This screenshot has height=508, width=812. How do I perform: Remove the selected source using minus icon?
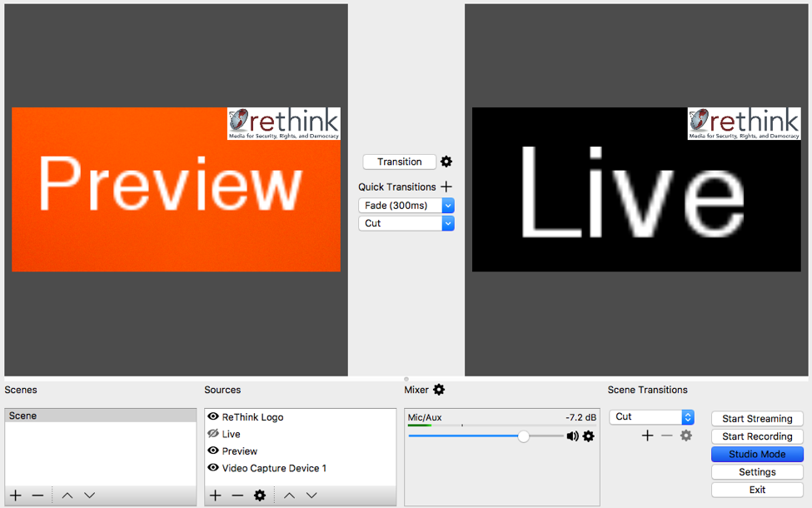coord(237,495)
